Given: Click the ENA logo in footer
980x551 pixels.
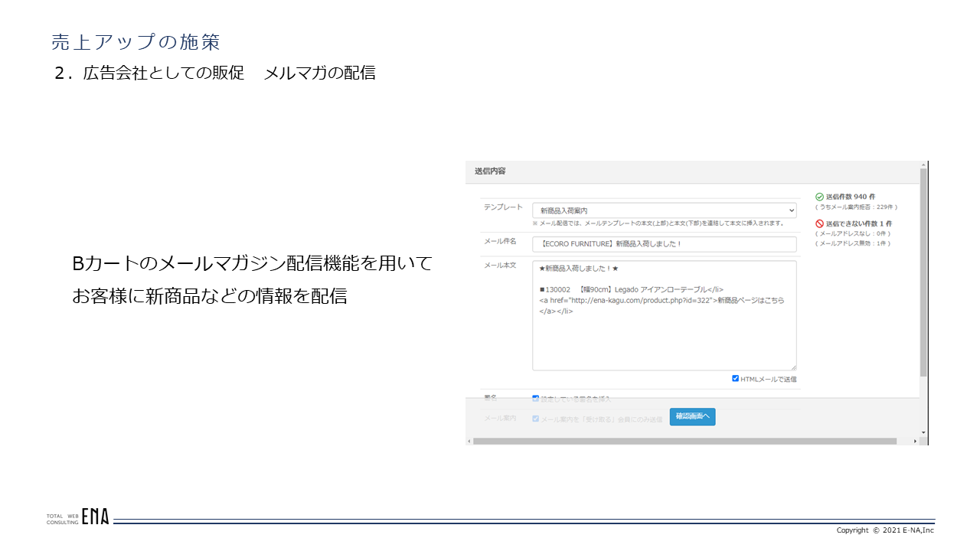Looking at the screenshot, I should pos(95,517).
